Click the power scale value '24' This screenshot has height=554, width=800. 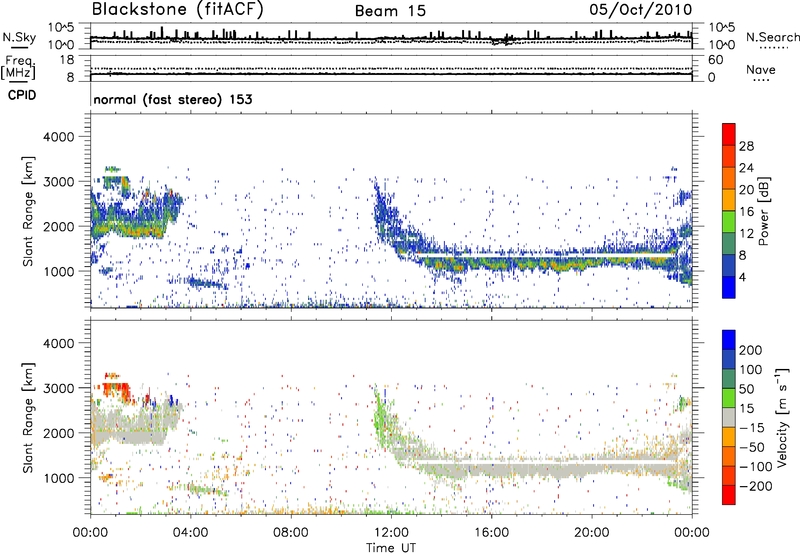(746, 168)
